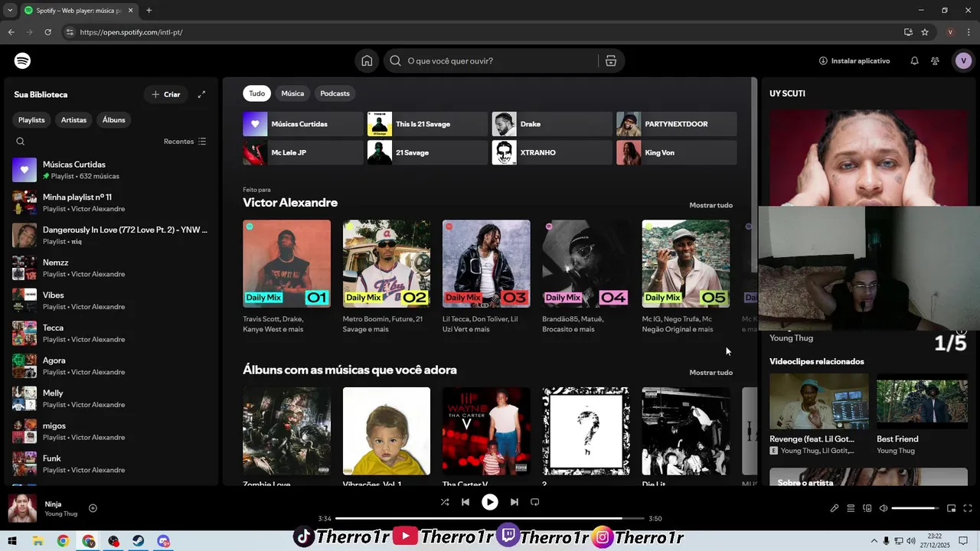Image resolution: width=980 pixels, height=551 pixels.
Task: Select the Tudo filter tab
Action: point(257,93)
